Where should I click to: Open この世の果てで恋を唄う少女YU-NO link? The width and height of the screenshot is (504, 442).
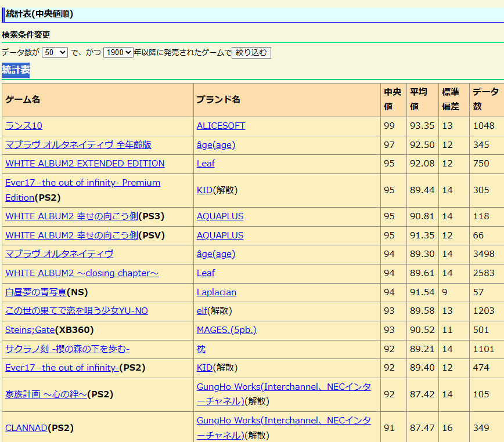(77, 311)
